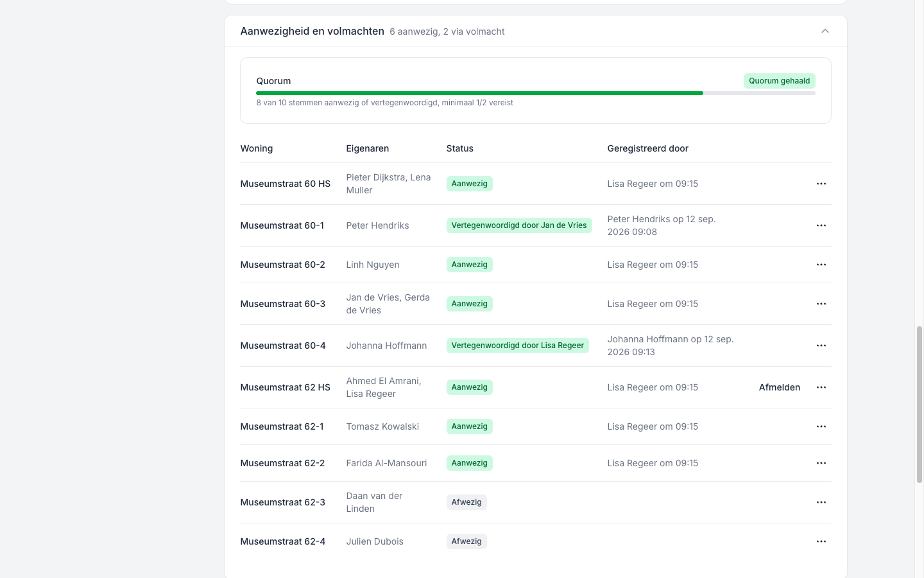Open three-dot menu for Museumstraat 62 HS
Screen dimensions: 924x578
pos(821,387)
